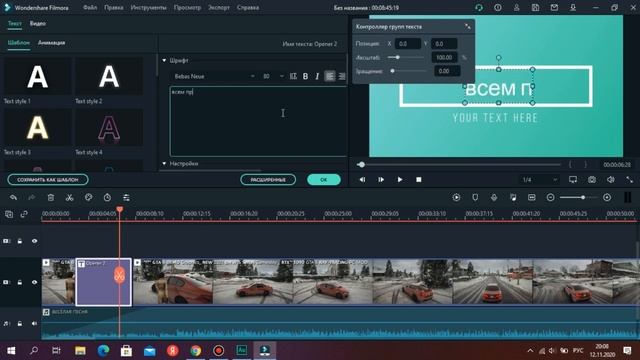
Task: Collapse the text group controller panel
Action: (x=467, y=27)
